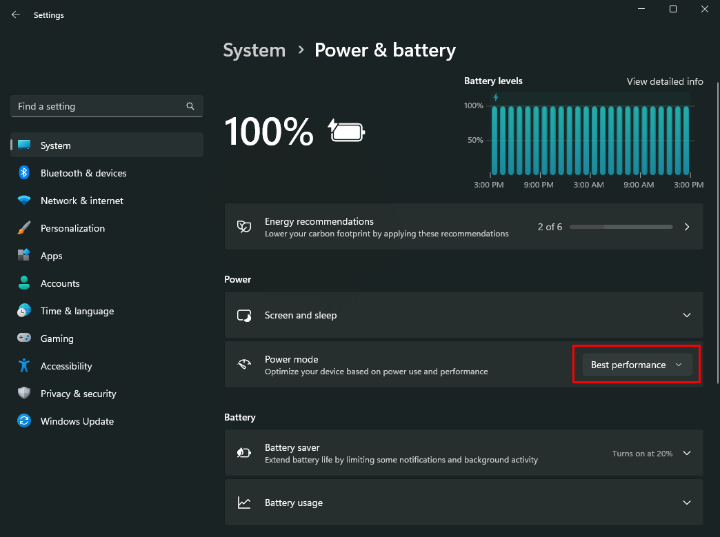Click Battery levels chart title
Viewport: 720px width, 537px height.
pos(493,81)
